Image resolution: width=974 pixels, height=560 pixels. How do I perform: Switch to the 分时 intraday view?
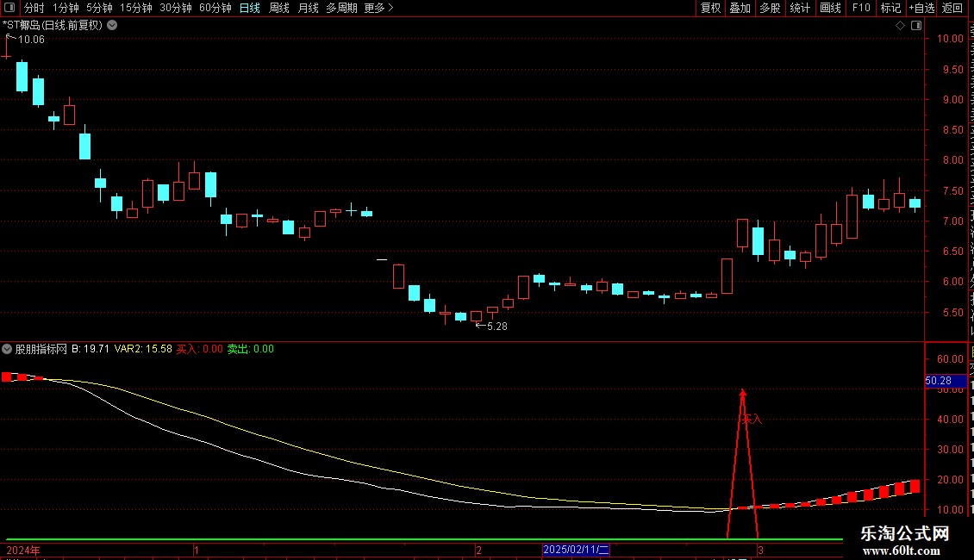34,8
